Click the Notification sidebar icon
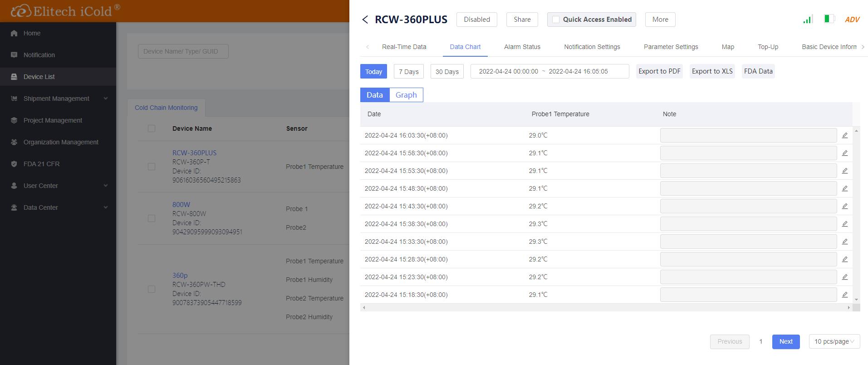The height and width of the screenshot is (365, 868). 14,55
